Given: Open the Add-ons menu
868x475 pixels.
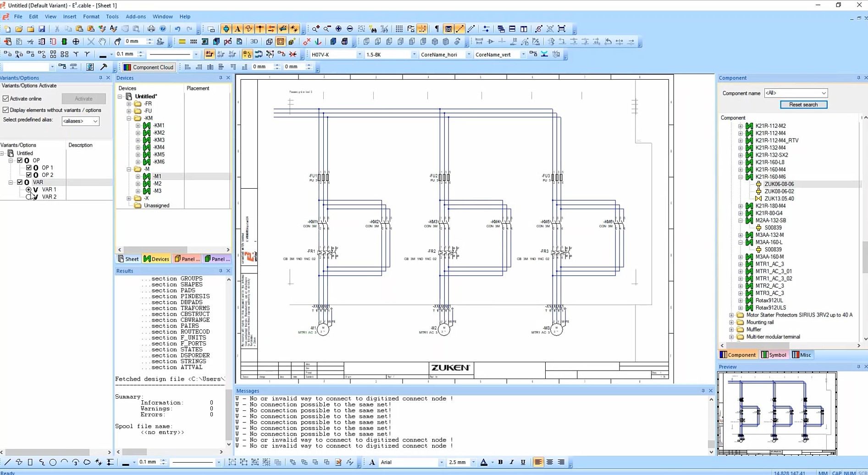Looking at the screenshot, I should (x=135, y=16).
